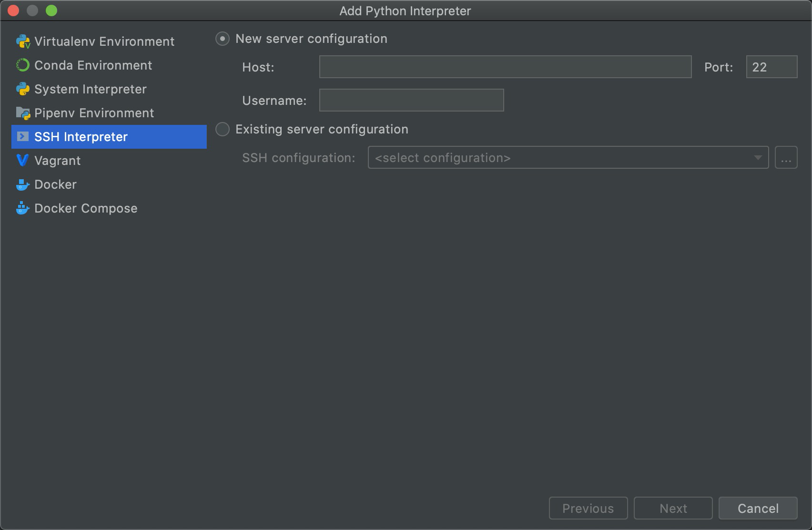Click the Host: label
812x530 pixels.
[x=258, y=67]
